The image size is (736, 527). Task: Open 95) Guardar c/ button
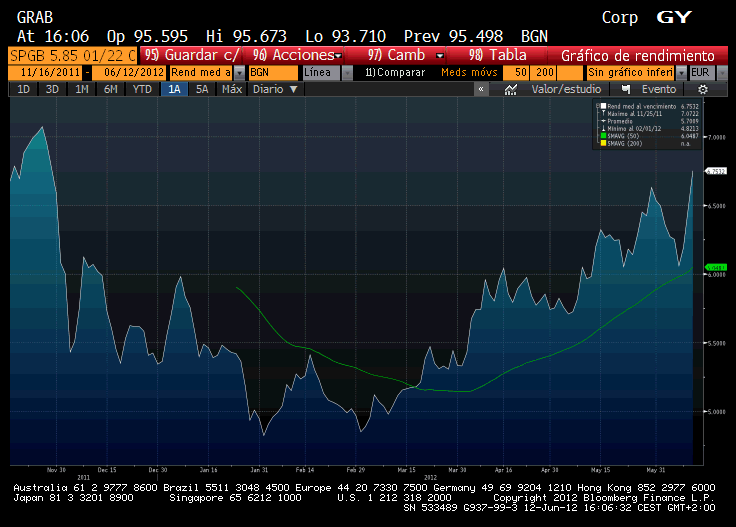191,55
